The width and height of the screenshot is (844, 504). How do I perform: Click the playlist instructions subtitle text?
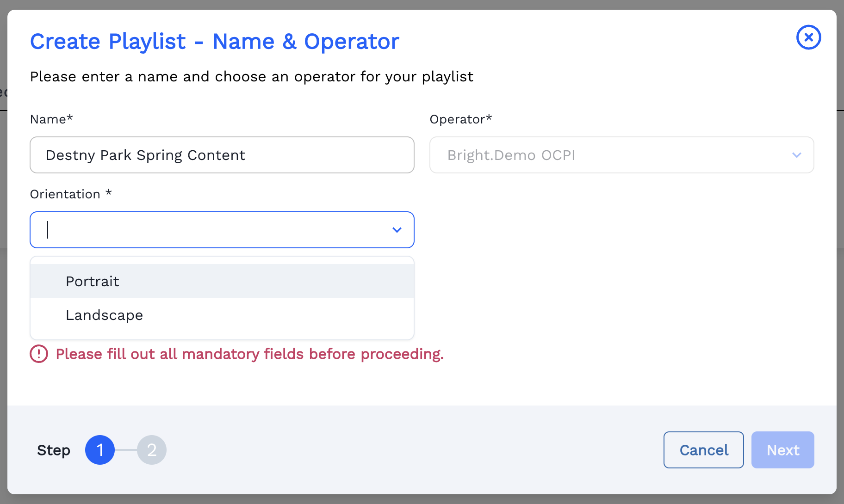251,77
